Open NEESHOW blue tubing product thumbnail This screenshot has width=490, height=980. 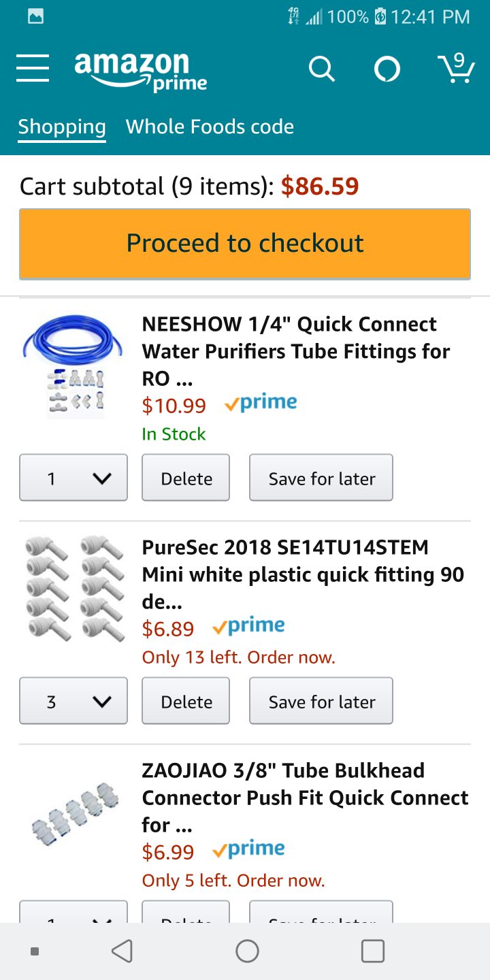point(73,366)
